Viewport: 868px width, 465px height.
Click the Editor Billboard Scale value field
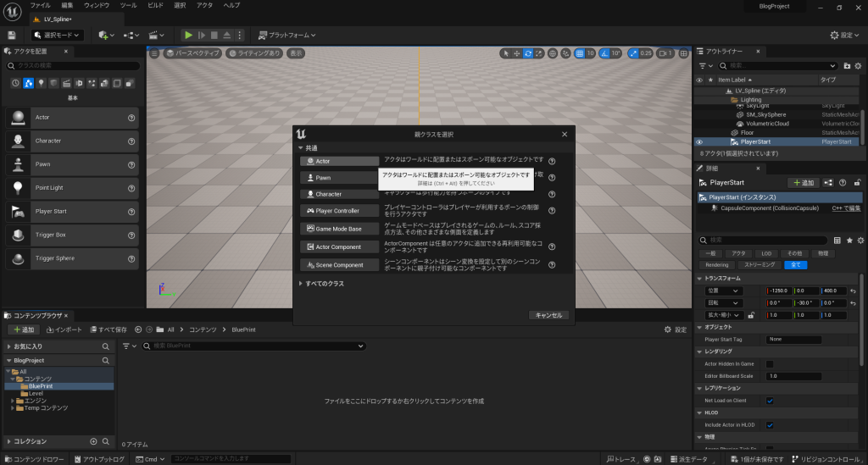793,375
